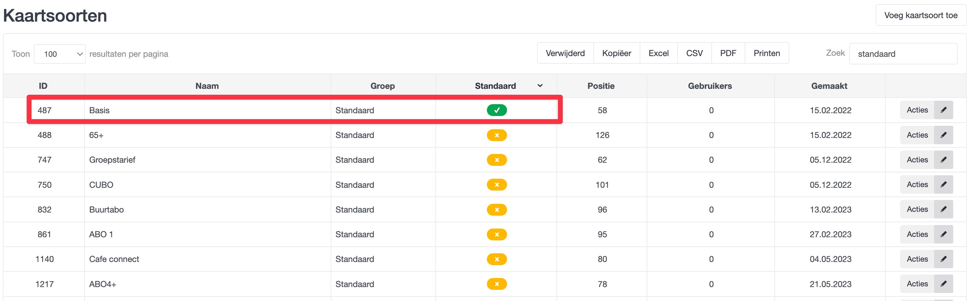The height and width of the screenshot is (301, 980).
Task: Sort table by ID column
Action: click(43, 86)
